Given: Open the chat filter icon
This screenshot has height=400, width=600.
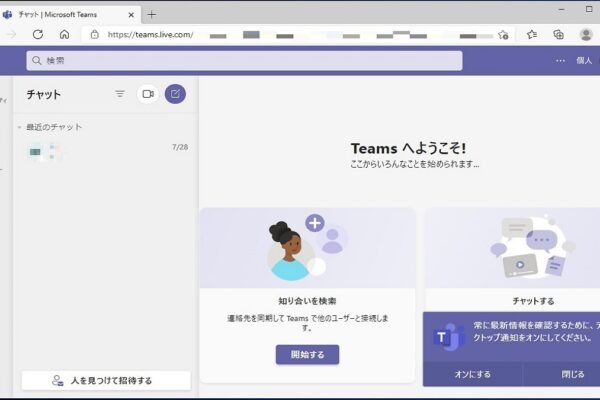Looking at the screenshot, I should click(x=120, y=94).
